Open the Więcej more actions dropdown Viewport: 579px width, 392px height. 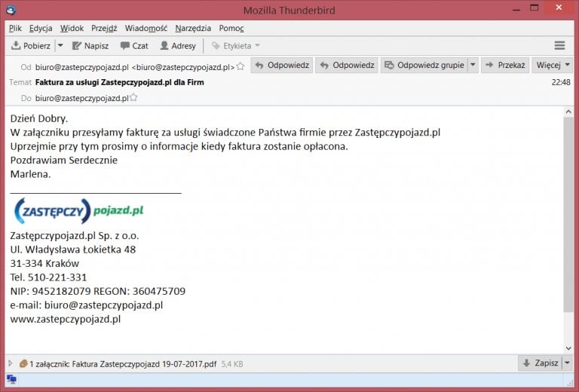tap(553, 66)
